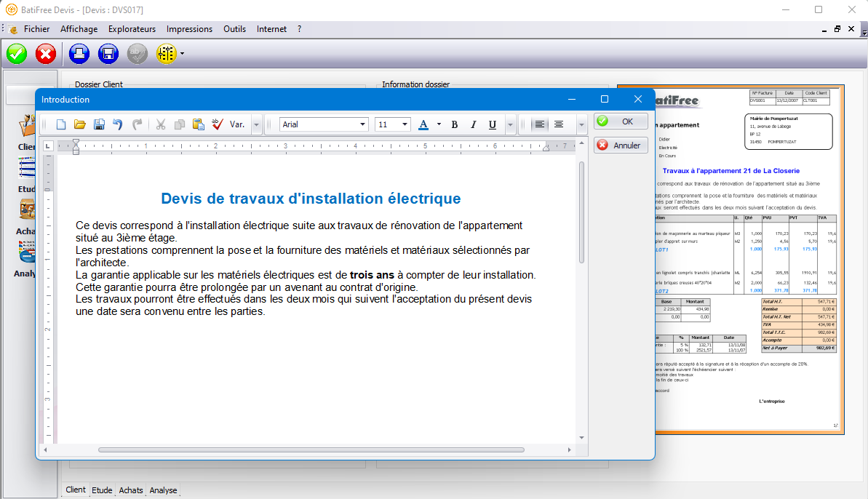The width and height of the screenshot is (868, 499).
Task: Click the red cancel cross in main toolbar
Action: coord(45,54)
